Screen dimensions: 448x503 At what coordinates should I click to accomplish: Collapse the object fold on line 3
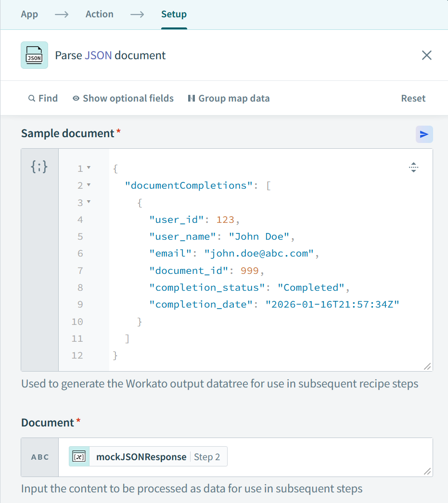pyautogui.click(x=89, y=202)
